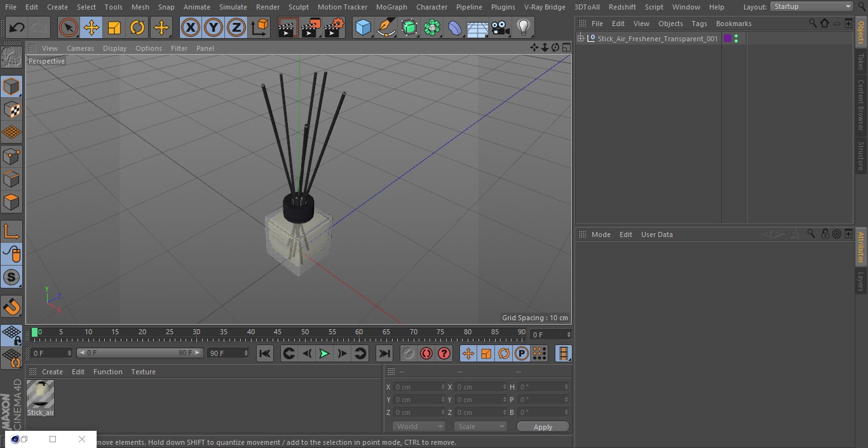Add a Subdivision Surface generator

pyautogui.click(x=409, y=27)
